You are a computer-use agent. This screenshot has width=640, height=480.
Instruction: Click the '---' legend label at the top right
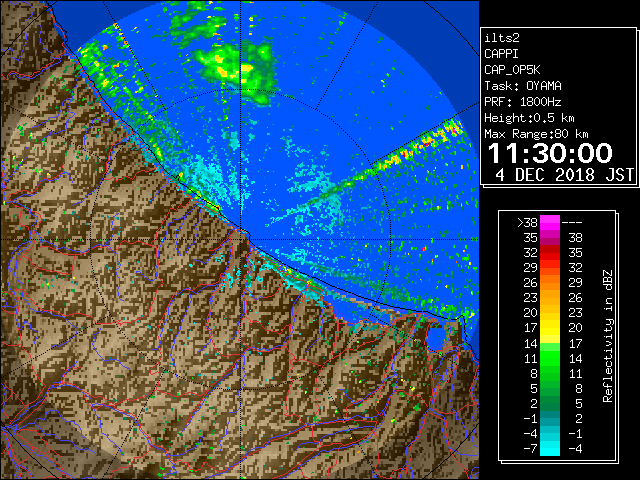tap(572, 222)
